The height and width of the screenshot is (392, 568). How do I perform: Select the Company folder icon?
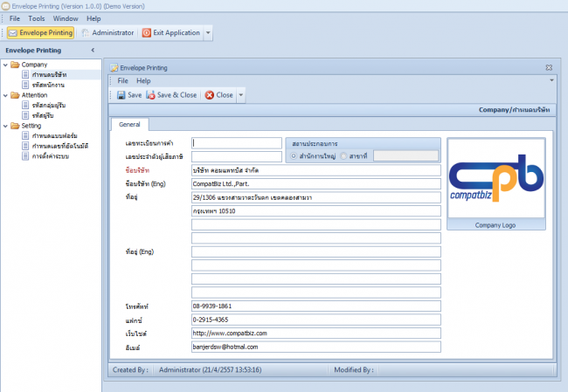[x=15, y=65]
